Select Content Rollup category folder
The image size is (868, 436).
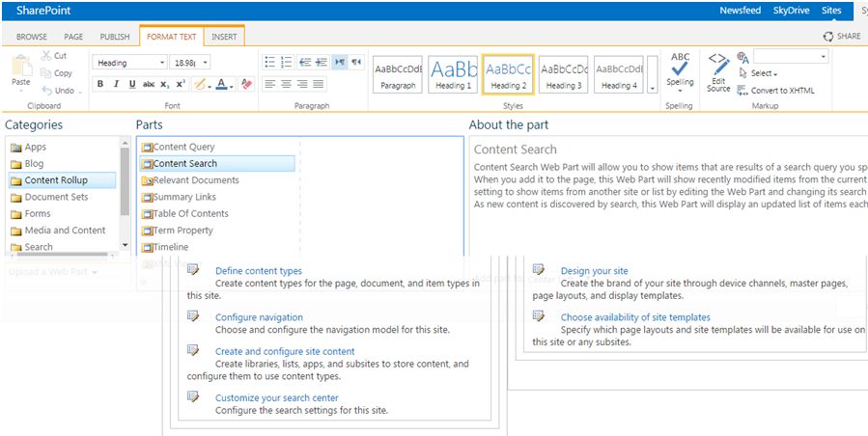(x=56, y=180)
